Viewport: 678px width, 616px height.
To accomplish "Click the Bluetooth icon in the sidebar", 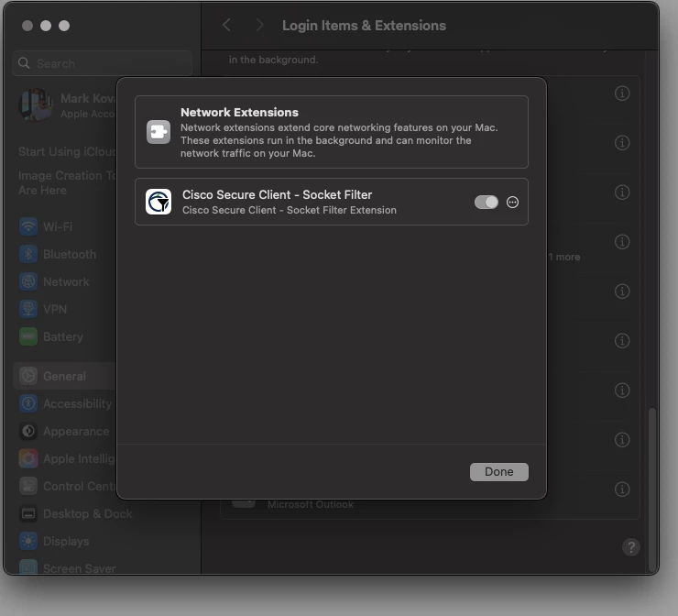I will coord(28,254).
